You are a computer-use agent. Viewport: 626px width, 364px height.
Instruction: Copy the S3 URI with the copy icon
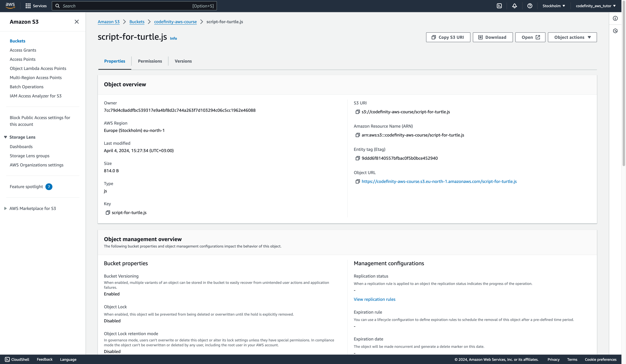357,112
